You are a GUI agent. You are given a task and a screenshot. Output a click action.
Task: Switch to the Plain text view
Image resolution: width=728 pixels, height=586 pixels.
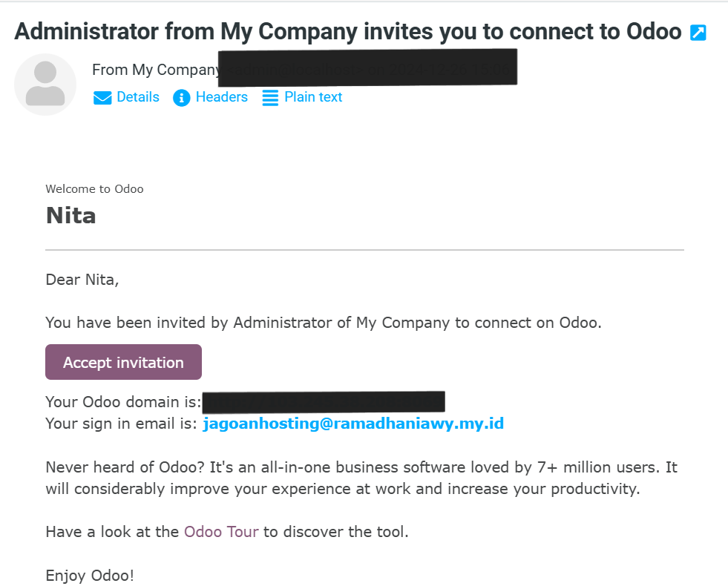(x=313, y=97)
